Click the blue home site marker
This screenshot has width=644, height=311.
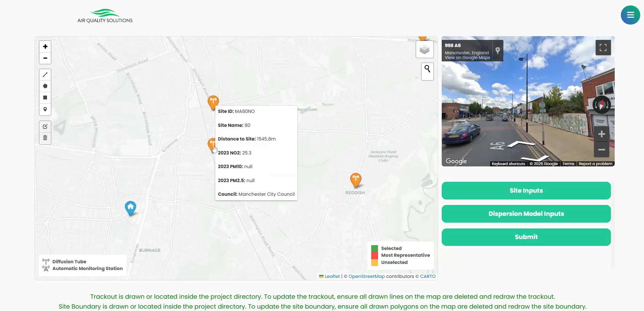pyautogui.click(x=130, y=208)
